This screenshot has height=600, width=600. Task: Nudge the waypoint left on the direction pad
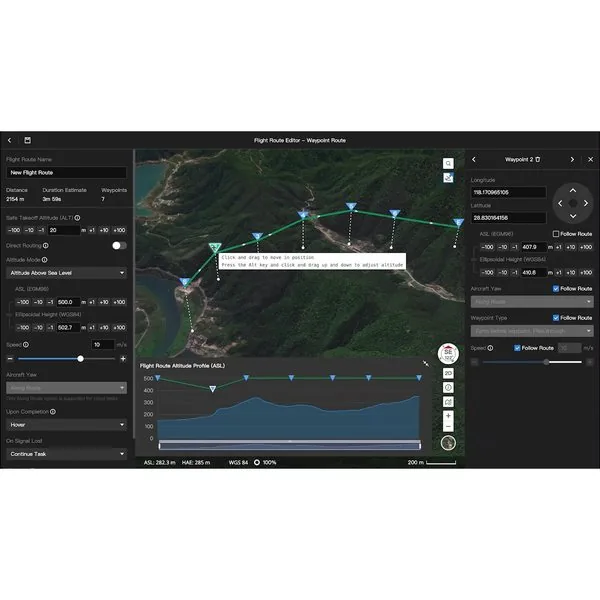pyautogui.click(x=560, y=203)
